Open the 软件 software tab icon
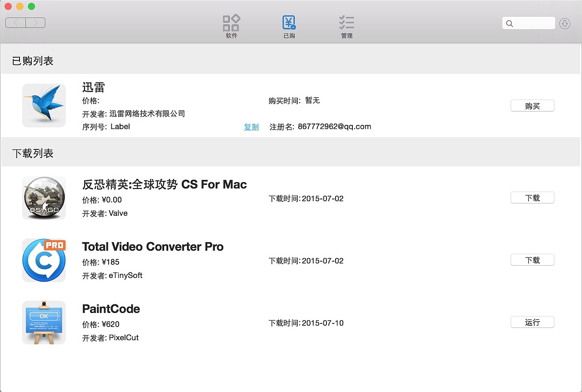This screenshot has height=392, width=582. 231,23
